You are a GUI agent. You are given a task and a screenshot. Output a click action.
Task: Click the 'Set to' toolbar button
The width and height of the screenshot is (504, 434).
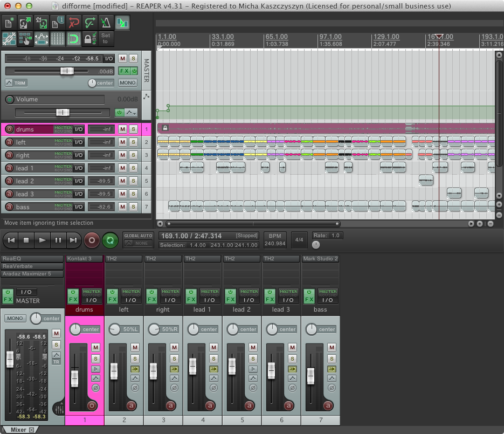point(106,39)
